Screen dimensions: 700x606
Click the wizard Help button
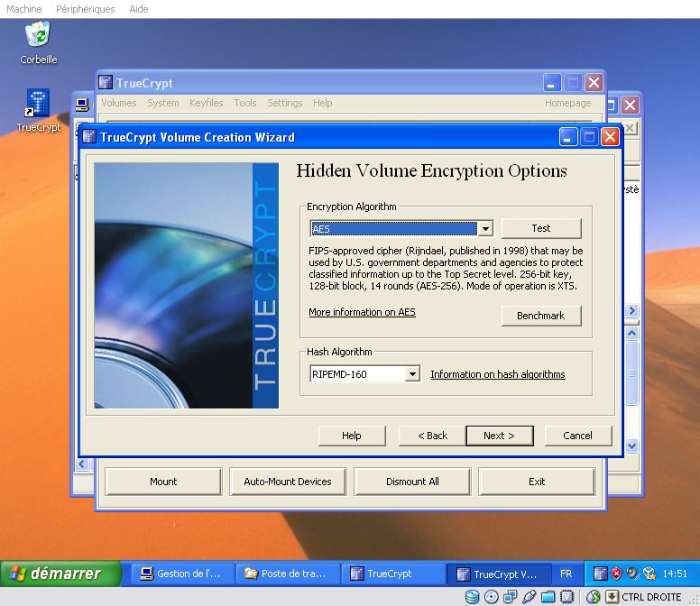pos(352,436)
